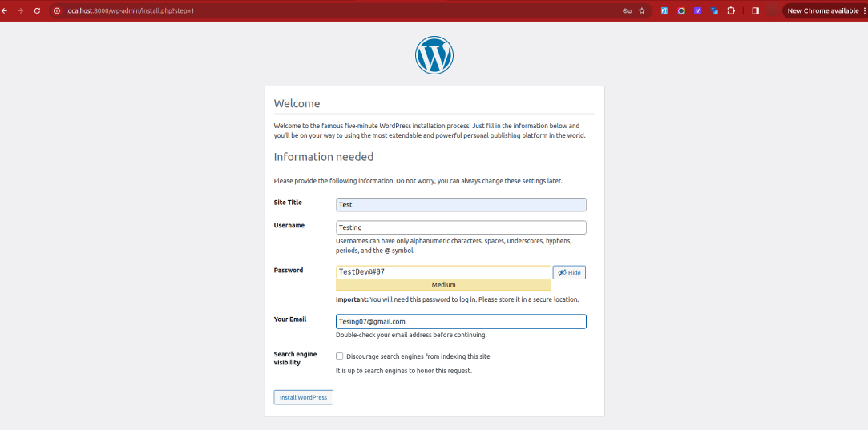
Task: Click the Medium password strength bar
Action: click(443, 285)
